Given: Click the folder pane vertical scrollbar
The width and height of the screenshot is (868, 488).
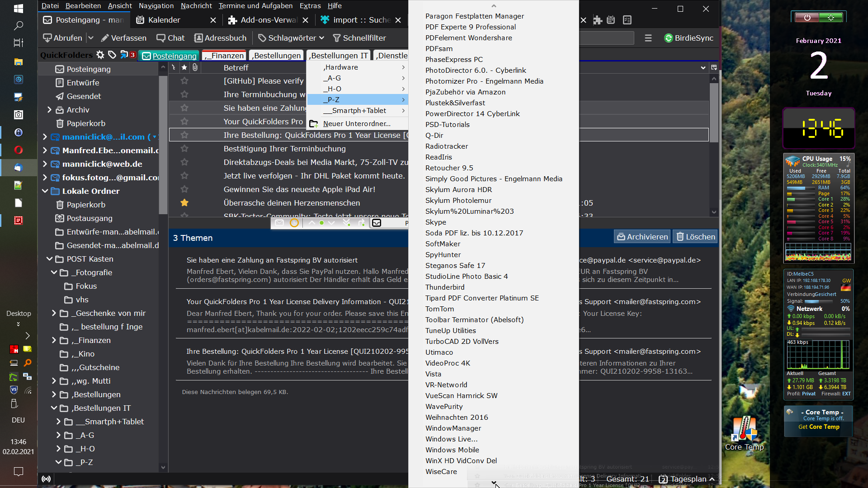Looking at the screenshot, I should pyautogui.click(x=163, y=145).
